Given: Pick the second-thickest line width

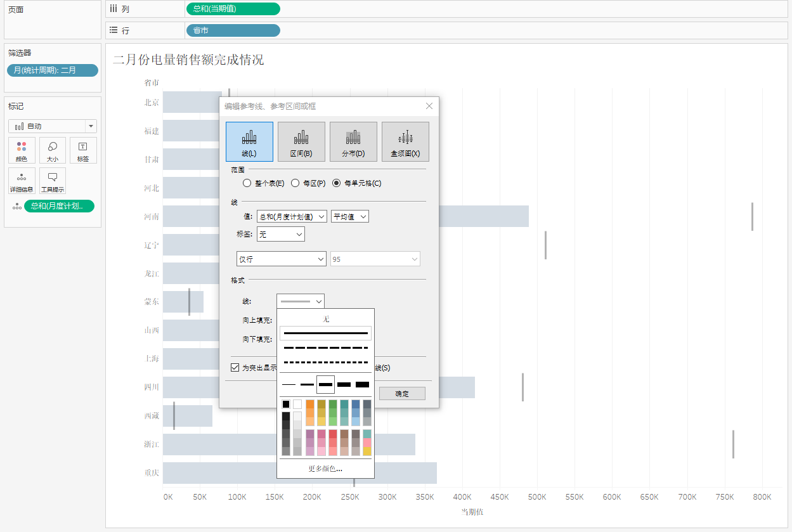Looking at the screenshot, I should pyautogui.click(x=344, y=384).
